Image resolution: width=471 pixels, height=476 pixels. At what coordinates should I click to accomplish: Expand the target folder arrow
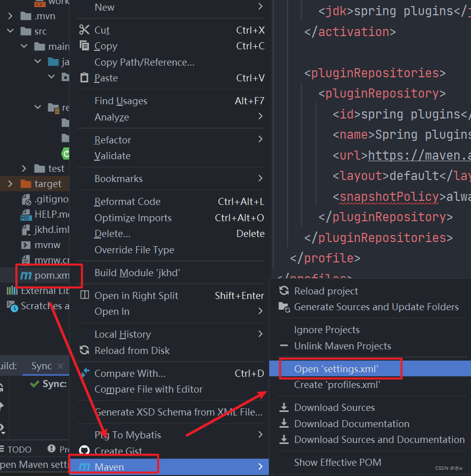pyautogui.click(x=10, y=184)
